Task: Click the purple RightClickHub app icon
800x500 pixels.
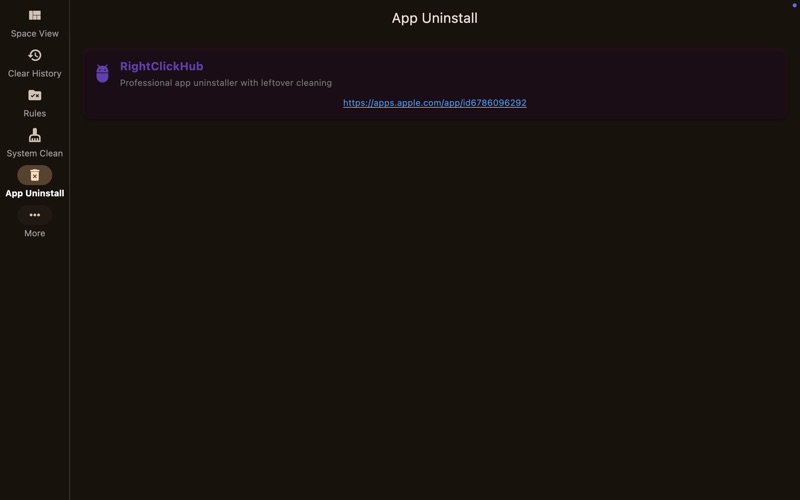Action: 103,73
